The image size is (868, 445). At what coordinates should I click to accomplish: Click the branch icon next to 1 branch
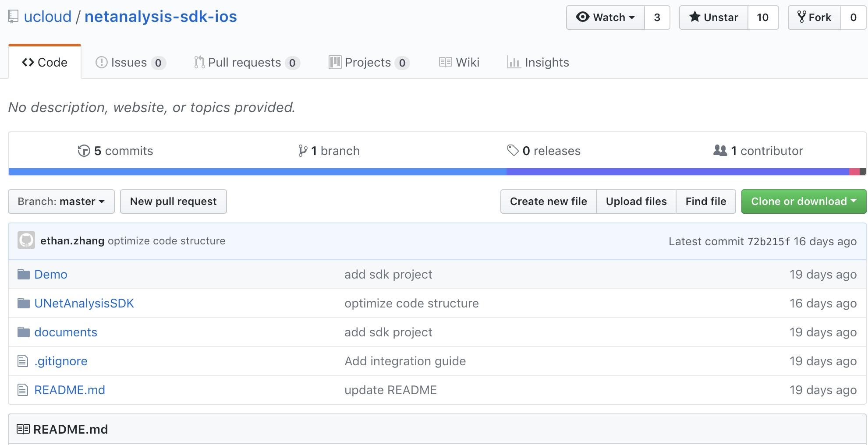302,151
